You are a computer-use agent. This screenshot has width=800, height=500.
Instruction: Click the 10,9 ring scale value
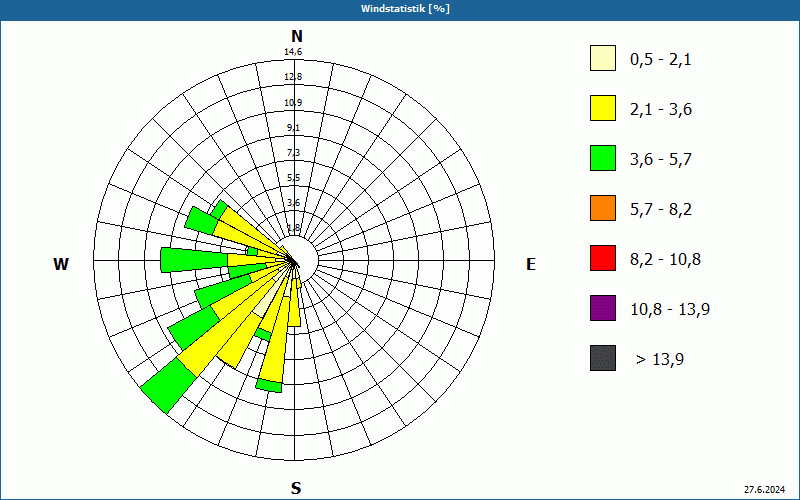tap(293, 103)
